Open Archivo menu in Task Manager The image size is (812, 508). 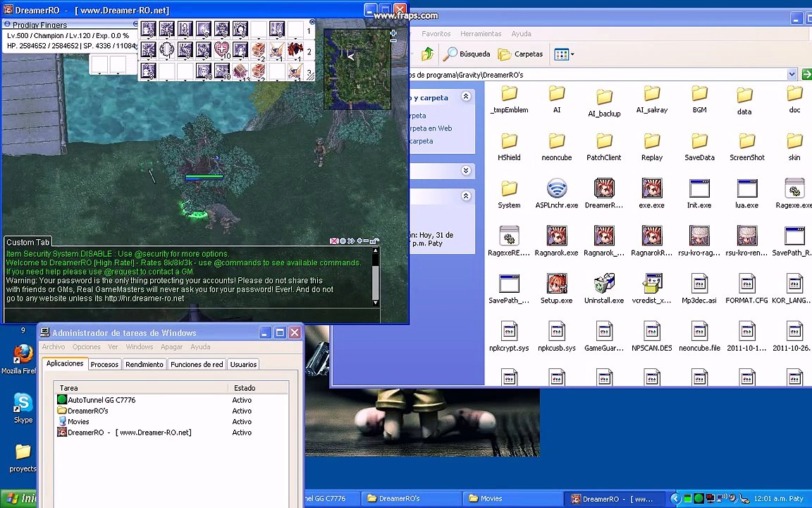[54, 347]
